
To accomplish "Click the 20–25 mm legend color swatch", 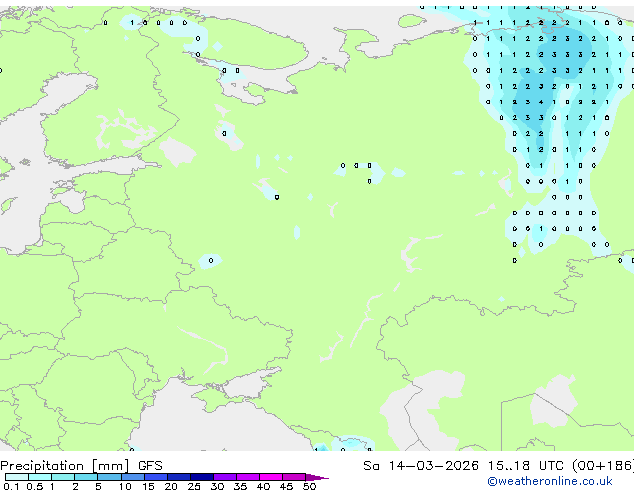I will [179, 477].
